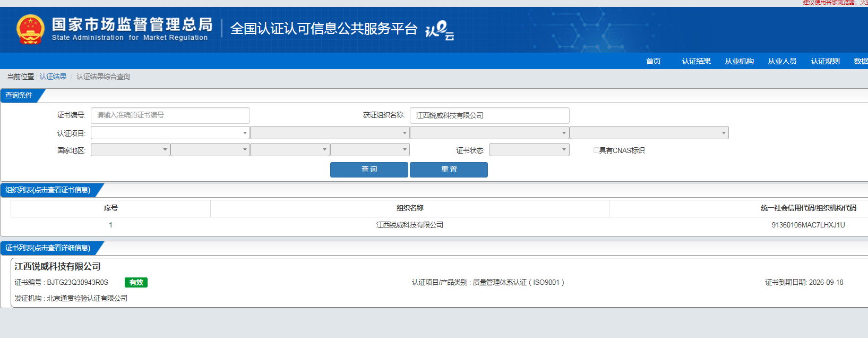Go to 首页 in the navigation bar

(654, 61)
